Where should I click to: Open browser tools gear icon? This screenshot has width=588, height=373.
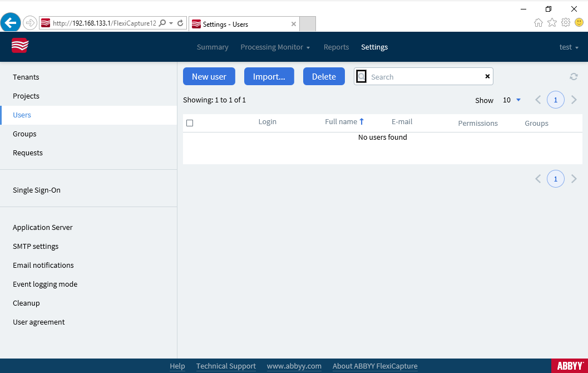(x=566, y=22)
